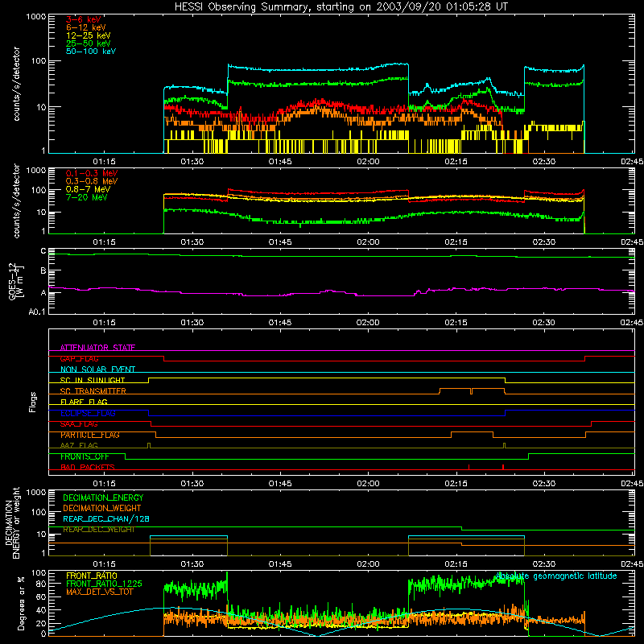Image resolution: width=644 pixels, height=644 pixels.
Task: Click the Absolute geomagnetic latitude label
Action: [x=556, y=576]
